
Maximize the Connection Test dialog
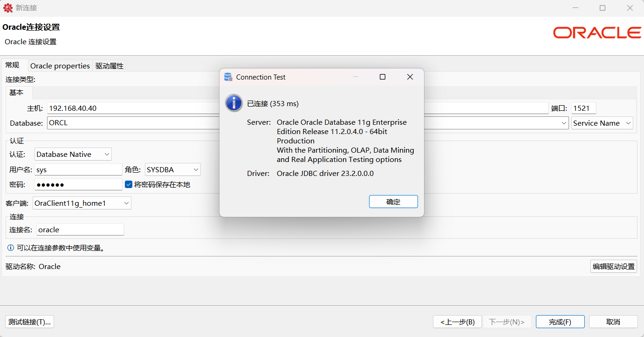[383, 77]
